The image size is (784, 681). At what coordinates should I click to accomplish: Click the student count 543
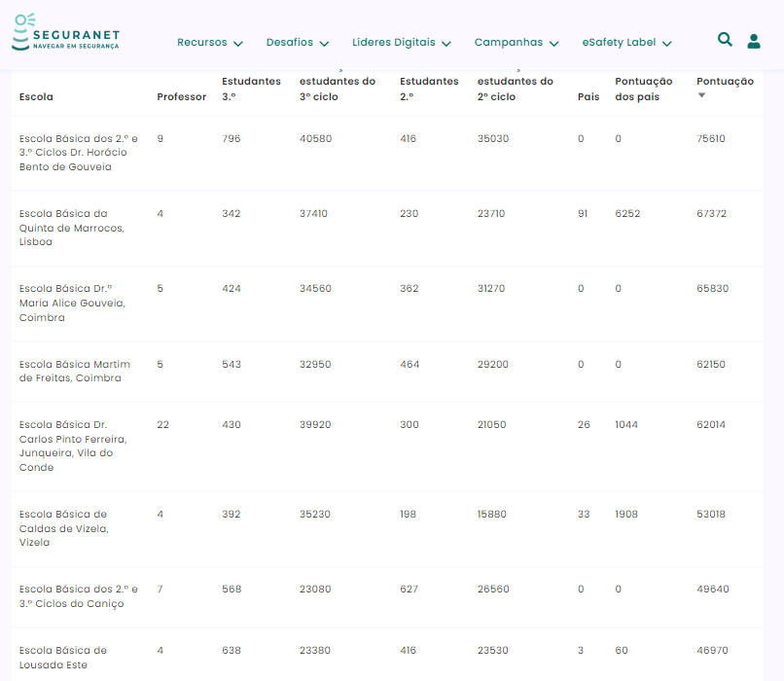(231, 364)
